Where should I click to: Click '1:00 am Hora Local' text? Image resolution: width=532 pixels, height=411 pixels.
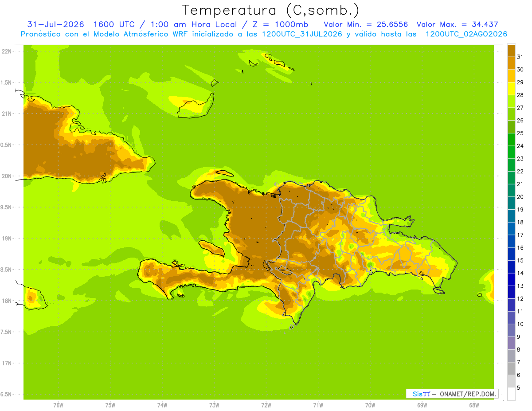point(192,24)
